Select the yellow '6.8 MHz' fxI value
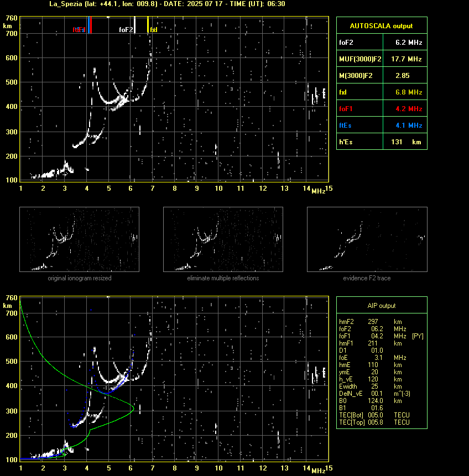Screen dimensions: 469x476 click(x=409, y=92)
